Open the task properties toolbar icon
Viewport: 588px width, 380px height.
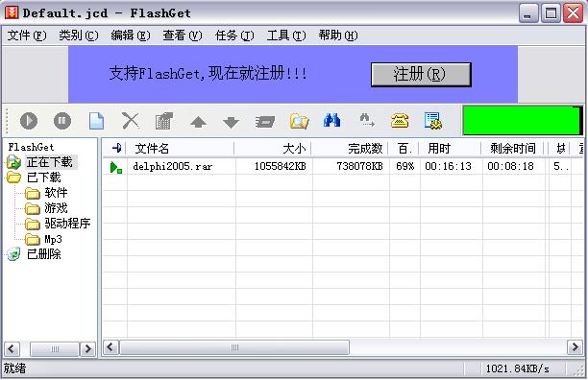pyautogui.click(x=164, y=121)
